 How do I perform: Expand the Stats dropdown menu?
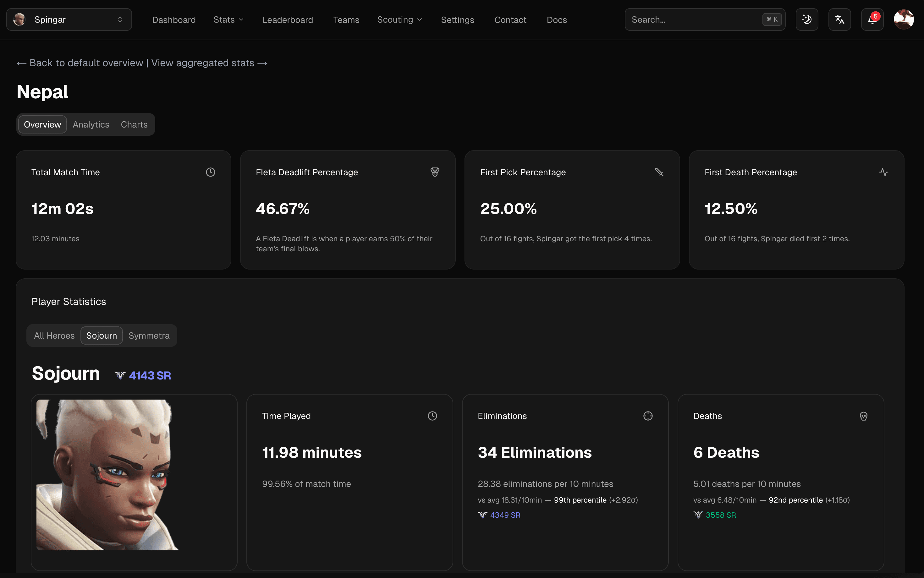click(228, 19)
